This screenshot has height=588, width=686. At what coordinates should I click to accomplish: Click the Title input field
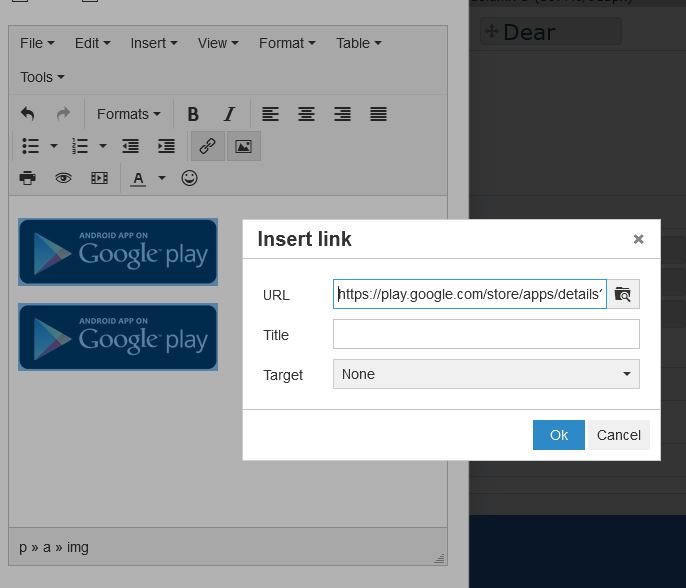pyautogui.click(x=486, y=334)
